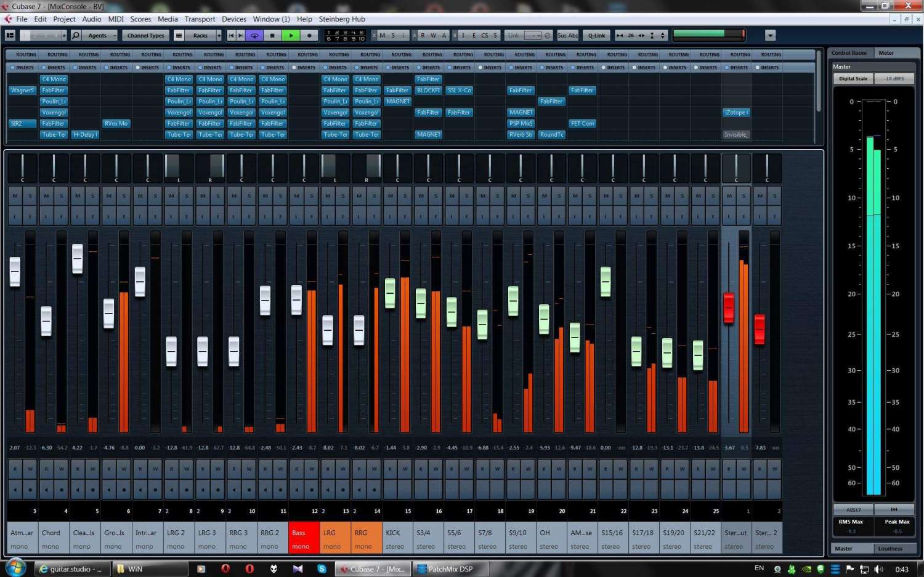Open the Skype taskbar icon
Image resolution: width=924 pixels, height=577 pixels.
pos(322,569)
